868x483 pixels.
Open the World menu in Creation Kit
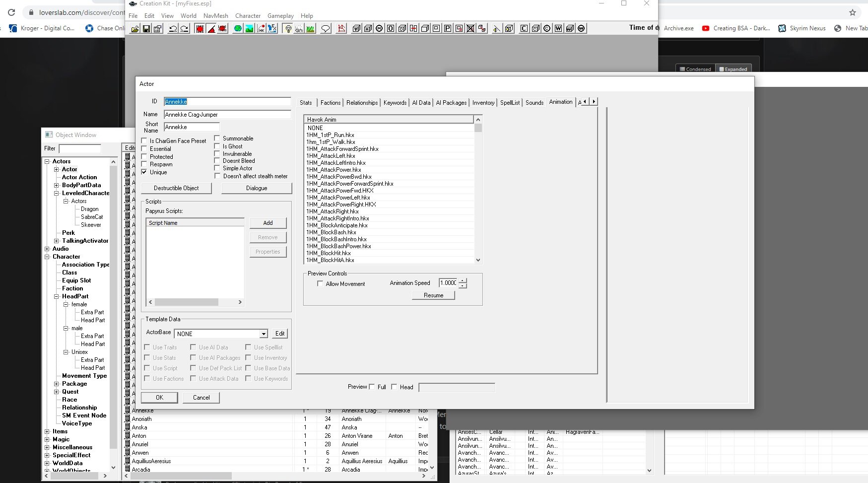[189, 16]
